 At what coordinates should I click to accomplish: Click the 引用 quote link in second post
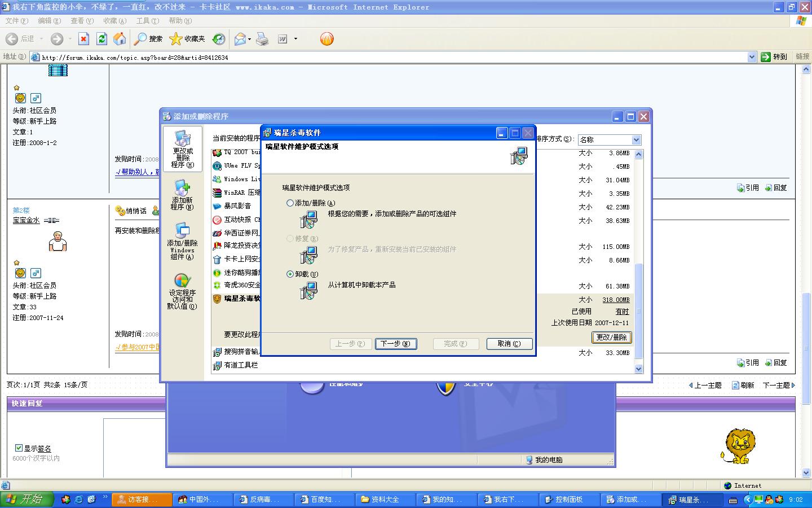(x=748, y=363)
